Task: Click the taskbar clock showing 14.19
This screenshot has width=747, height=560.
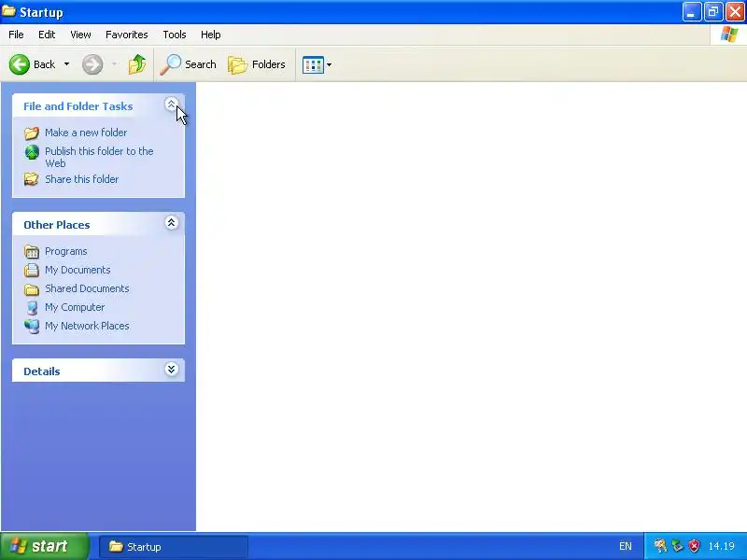Action: point(721,546)
